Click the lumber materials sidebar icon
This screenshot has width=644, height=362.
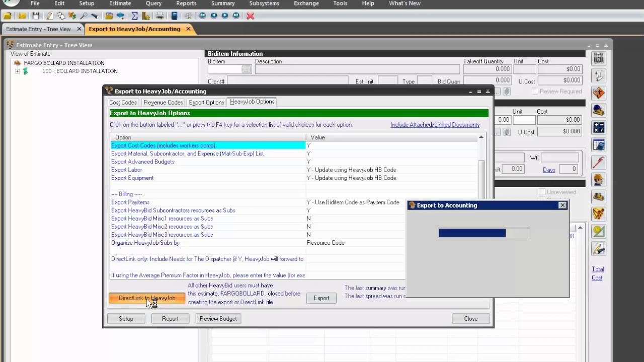(598, 214)
